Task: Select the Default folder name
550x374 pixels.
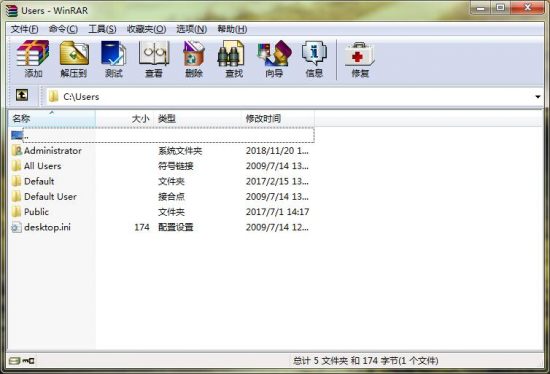Action: coord(39,181)
